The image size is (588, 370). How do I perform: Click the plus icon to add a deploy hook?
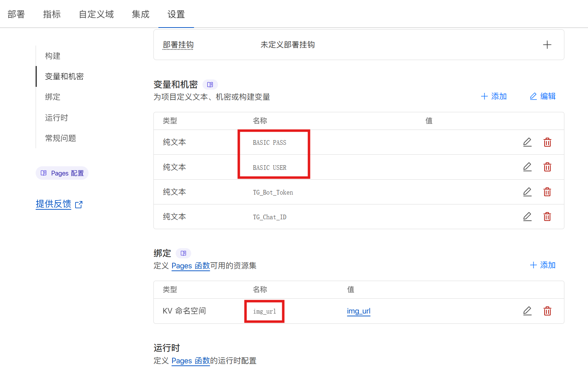547,44
